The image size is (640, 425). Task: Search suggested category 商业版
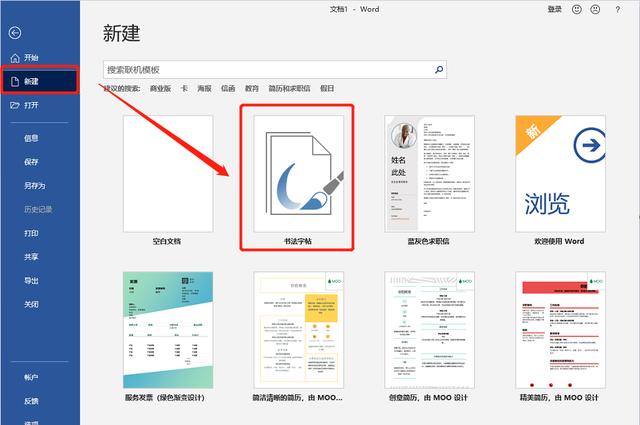160,88
